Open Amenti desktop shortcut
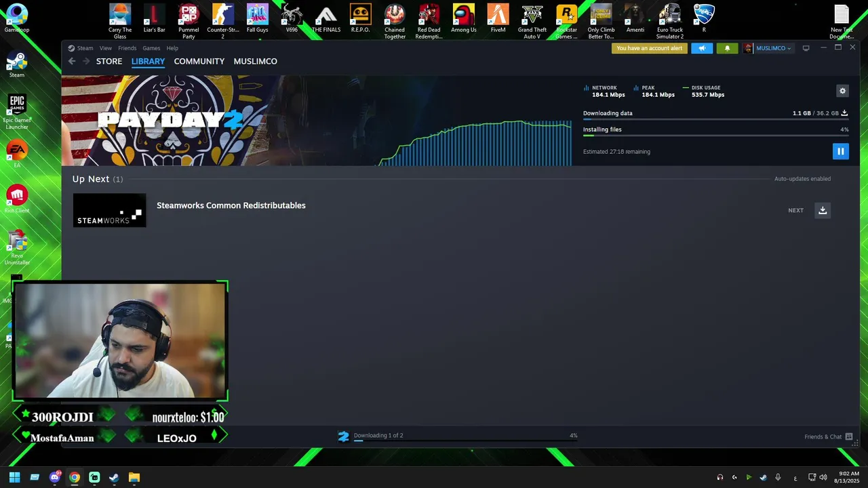The image size is (868, 488). 635,19
